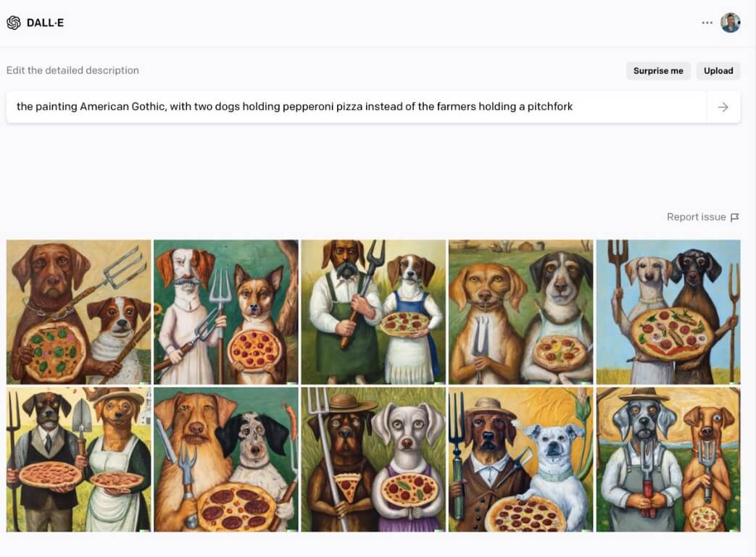The height and width of the screenshot is (557, 756).
Task: Click the OpenAI logo icon
Action: 14,22
